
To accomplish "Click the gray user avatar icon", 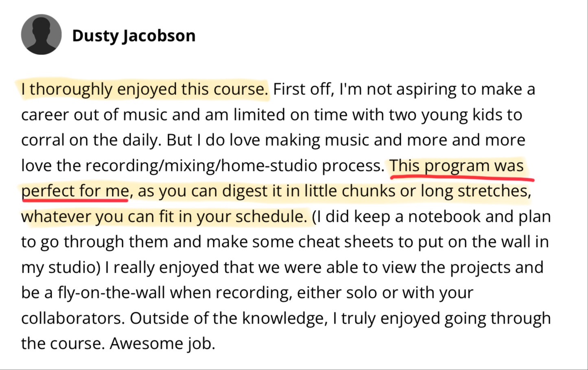I will 41,35.
